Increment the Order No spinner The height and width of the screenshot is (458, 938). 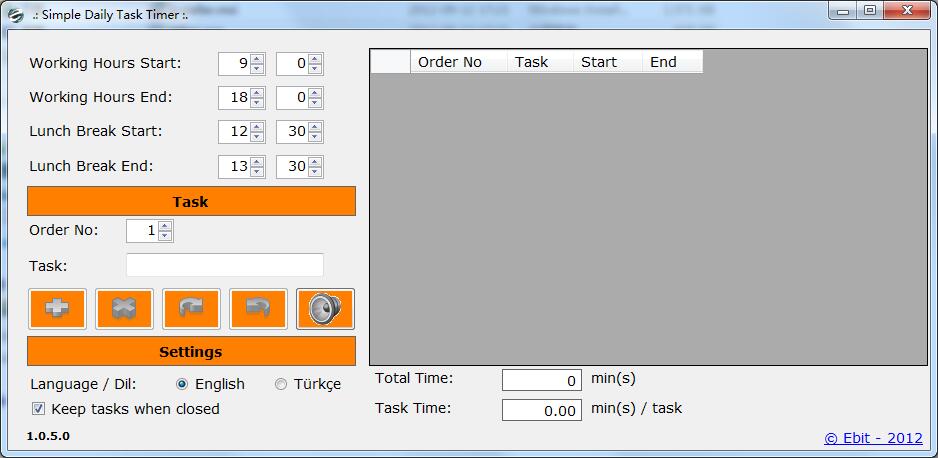[165, 226]
